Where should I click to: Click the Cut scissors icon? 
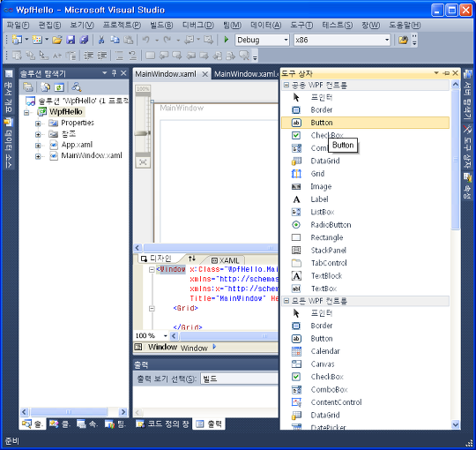[101, 40]
